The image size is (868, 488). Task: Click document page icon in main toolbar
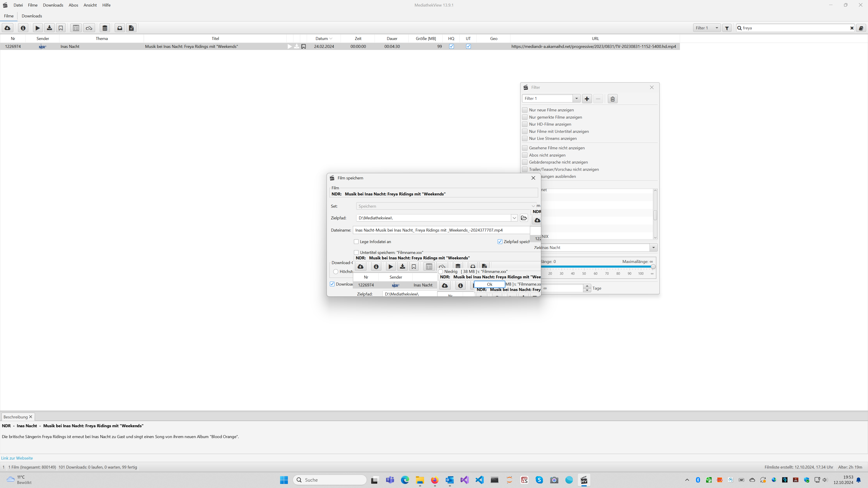pos(131,28)
